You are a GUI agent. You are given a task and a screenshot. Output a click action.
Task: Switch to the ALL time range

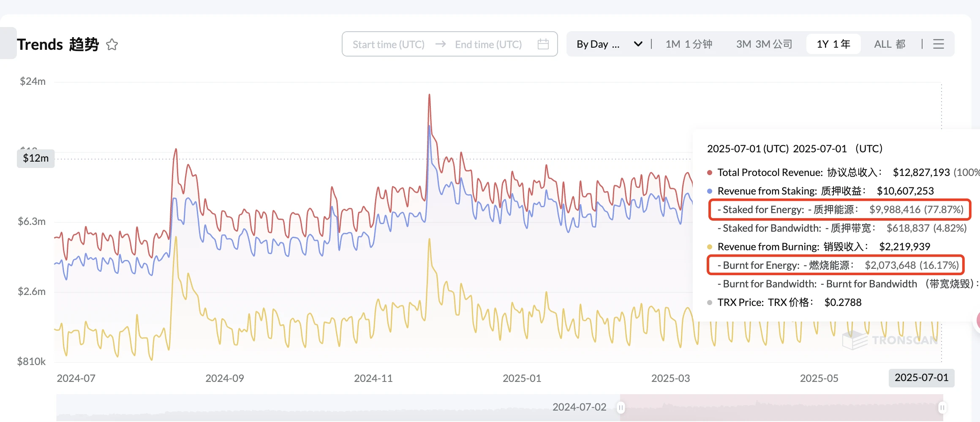890,44
